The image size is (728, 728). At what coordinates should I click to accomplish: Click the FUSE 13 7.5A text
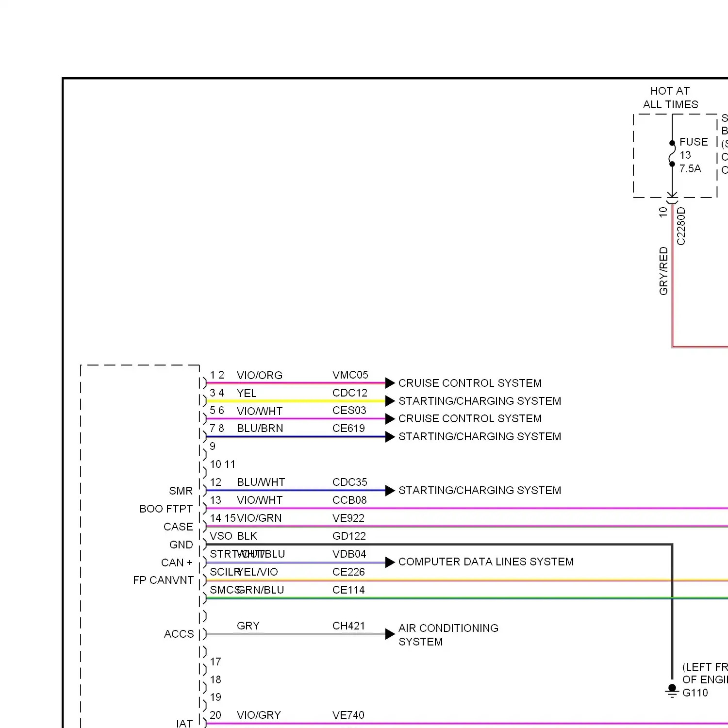694,155
